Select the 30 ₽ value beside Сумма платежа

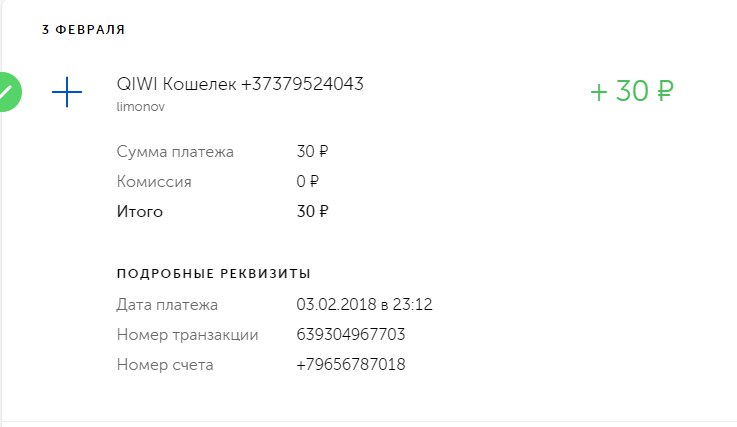312,152
